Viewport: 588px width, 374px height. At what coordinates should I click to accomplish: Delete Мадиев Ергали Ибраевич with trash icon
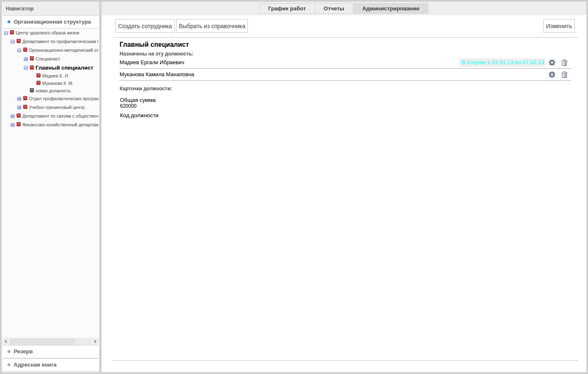[564, 63]
